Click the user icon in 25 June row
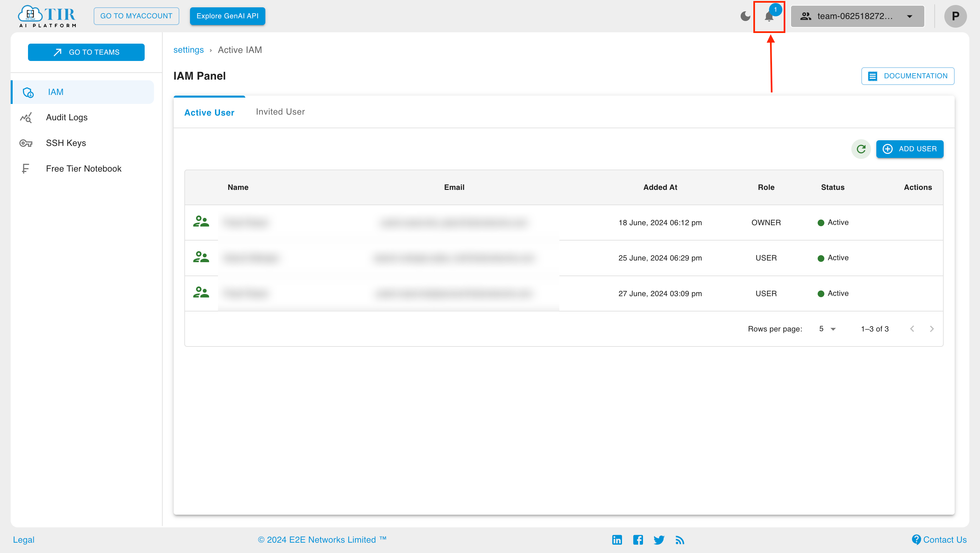The image size is (980, 553). point(201,257)
